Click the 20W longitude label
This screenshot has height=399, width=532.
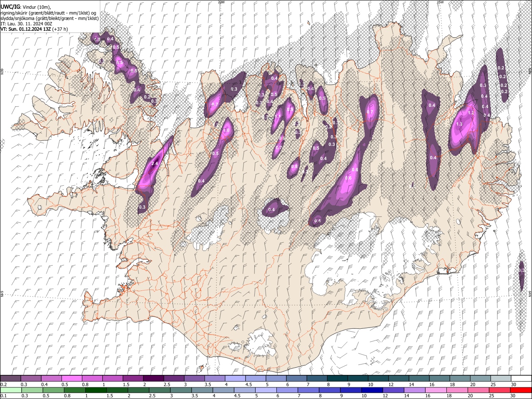tap(221, 2)
